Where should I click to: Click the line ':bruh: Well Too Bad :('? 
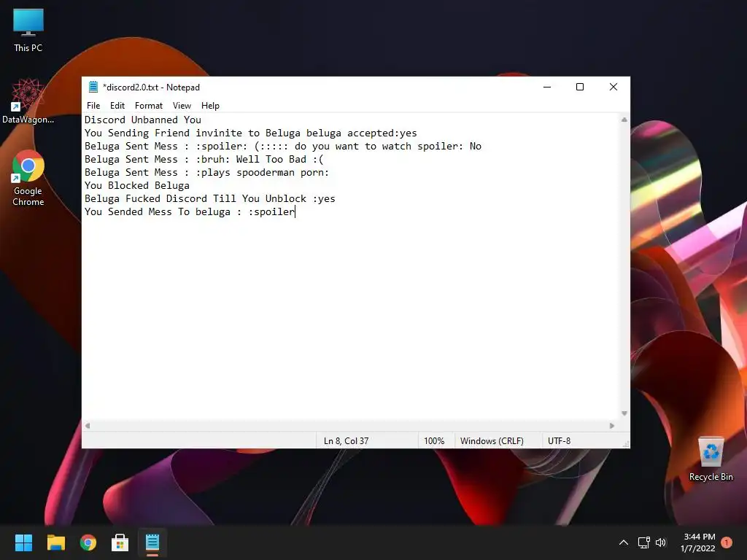(x=204, y=160)
